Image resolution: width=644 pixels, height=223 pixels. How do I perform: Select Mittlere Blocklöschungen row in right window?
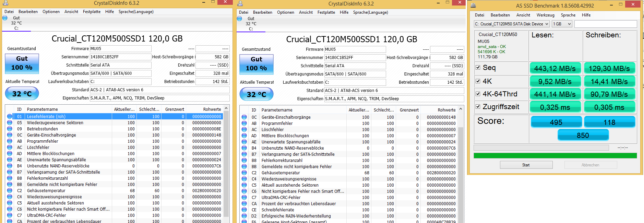(349, 136)
